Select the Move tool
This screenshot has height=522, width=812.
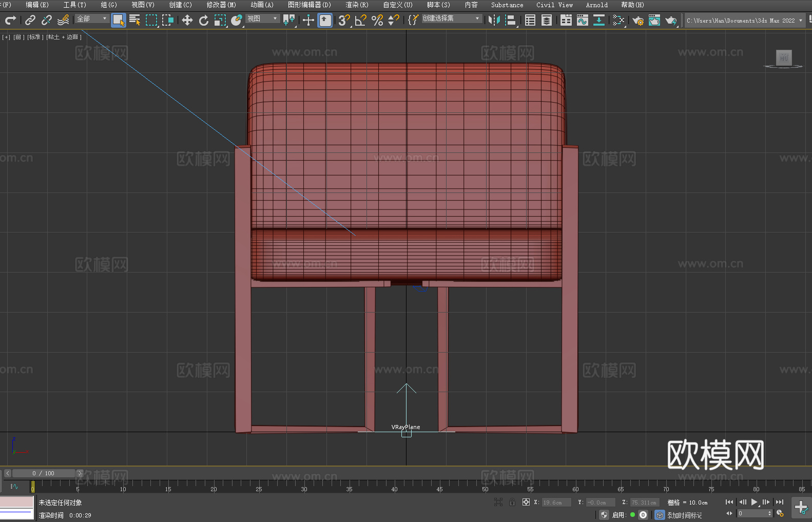coord(187,20)
